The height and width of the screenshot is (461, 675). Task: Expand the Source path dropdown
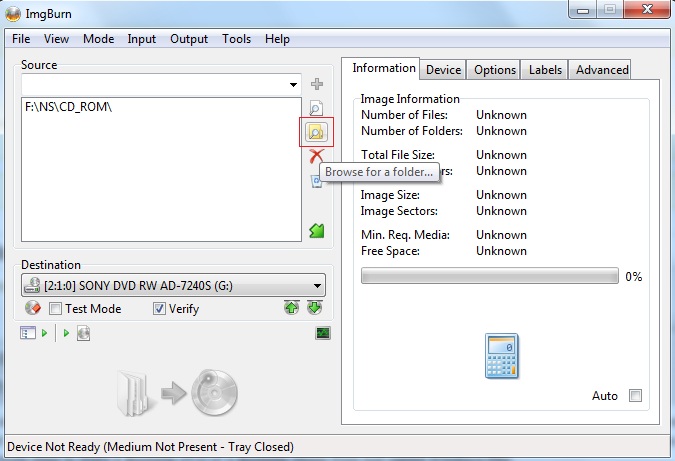[293, 86]
